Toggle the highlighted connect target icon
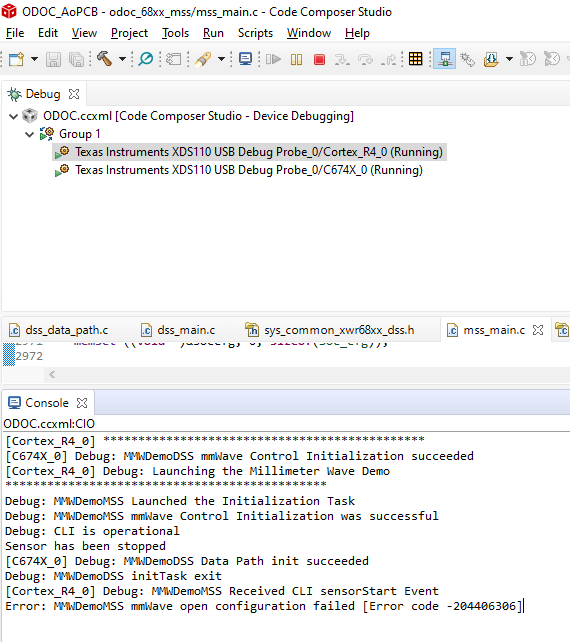 coord(444,60)
